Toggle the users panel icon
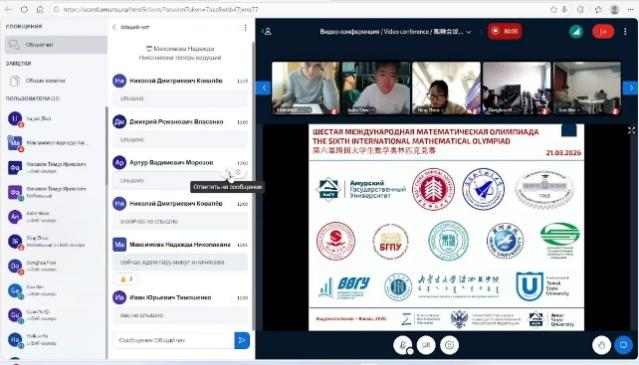This screenshot has height=365, width=639. (267, 31)
